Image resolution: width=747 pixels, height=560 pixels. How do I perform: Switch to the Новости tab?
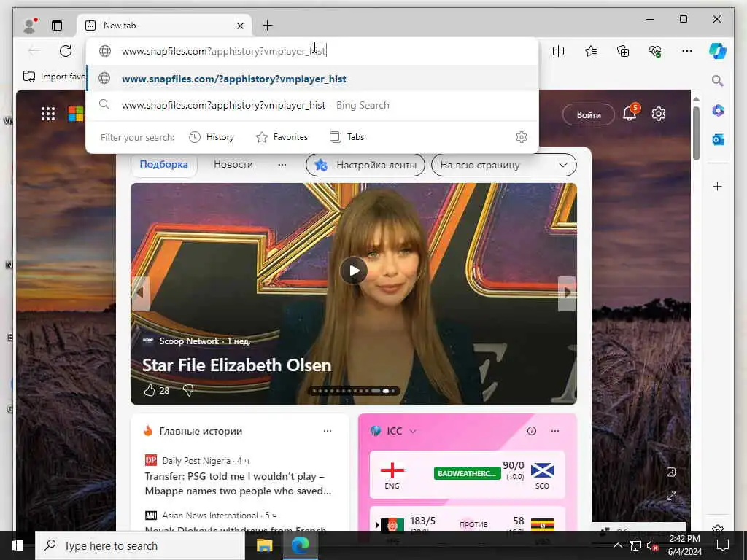[x=233, y=165]
